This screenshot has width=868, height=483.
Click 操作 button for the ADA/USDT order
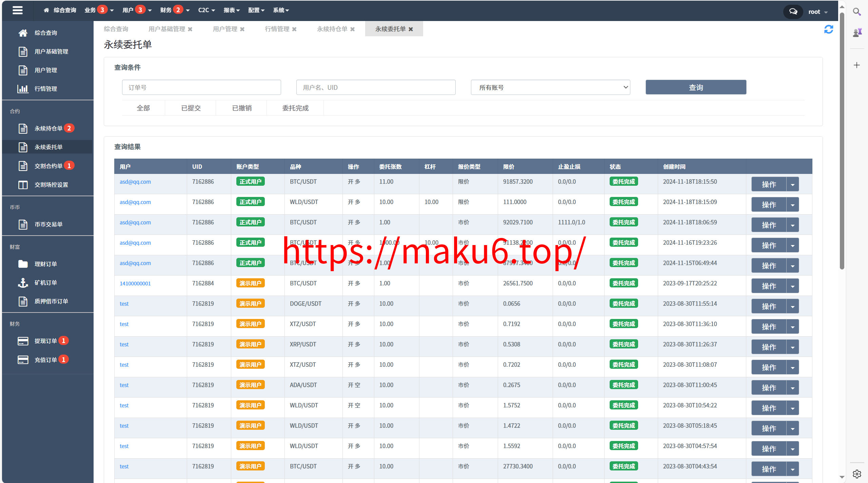pyautogui.click(x=769, y=388)
